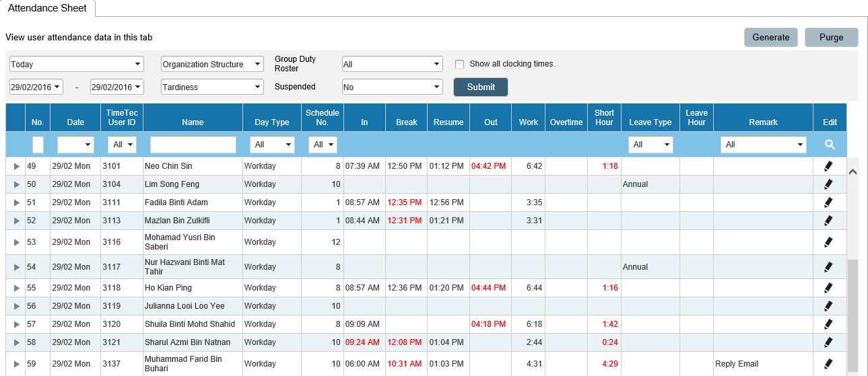Click the Name filter input field

pyautogui.click(x=193, y=145)
